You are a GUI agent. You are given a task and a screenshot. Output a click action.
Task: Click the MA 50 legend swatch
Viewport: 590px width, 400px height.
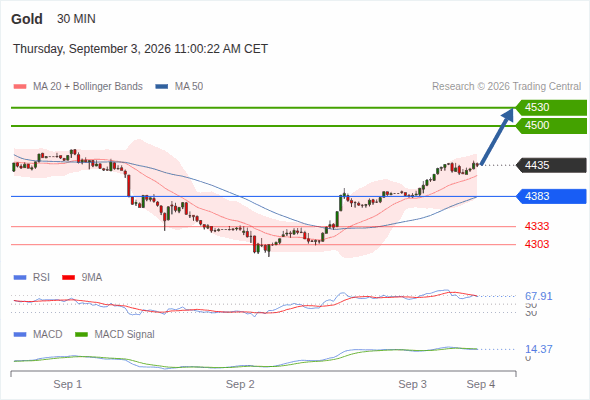162,87
